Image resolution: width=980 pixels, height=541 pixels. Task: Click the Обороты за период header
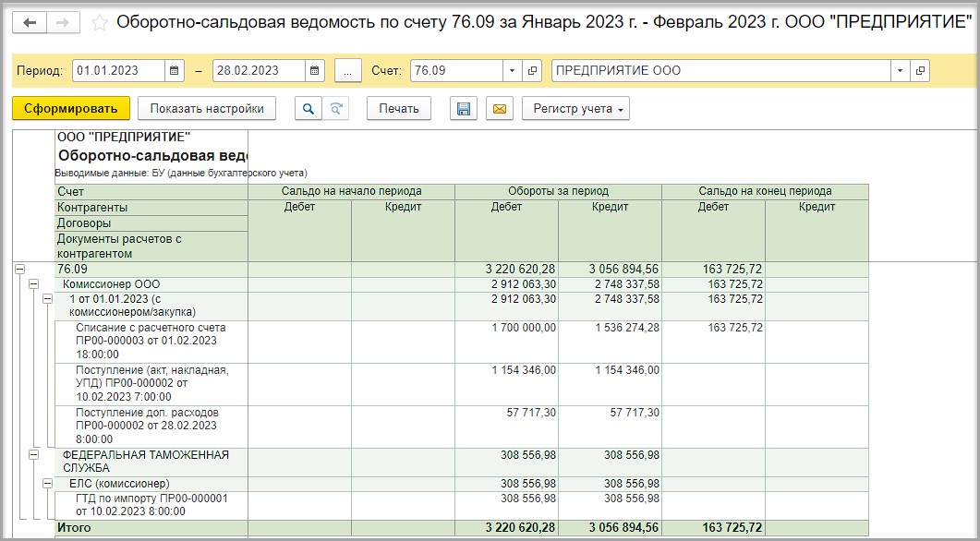(558, 191)
